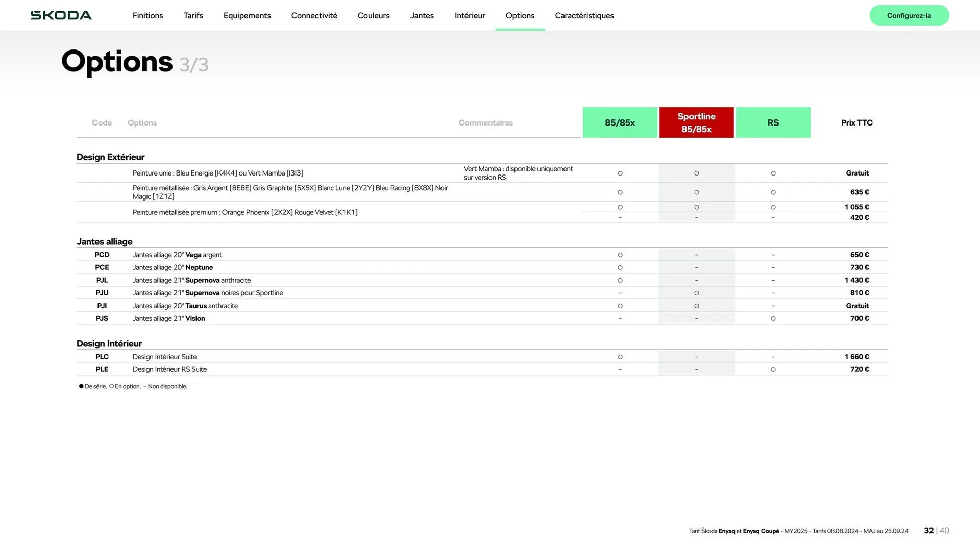Screen dimensions: 980x551
Task: Open the Caractéristiques tab
Action: (x=584, y=15)
